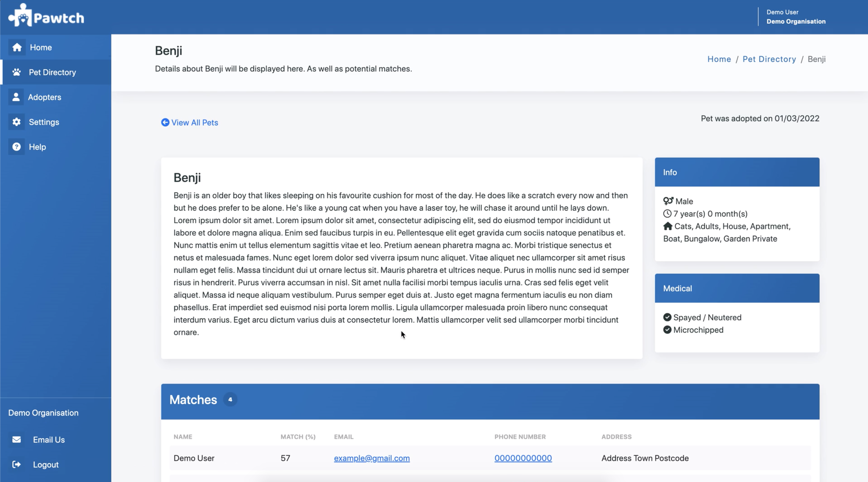This screenshot has width=868, height=482.
Task: Open Pet Directory breadcrumb link
Action: [x=769, y=59]
